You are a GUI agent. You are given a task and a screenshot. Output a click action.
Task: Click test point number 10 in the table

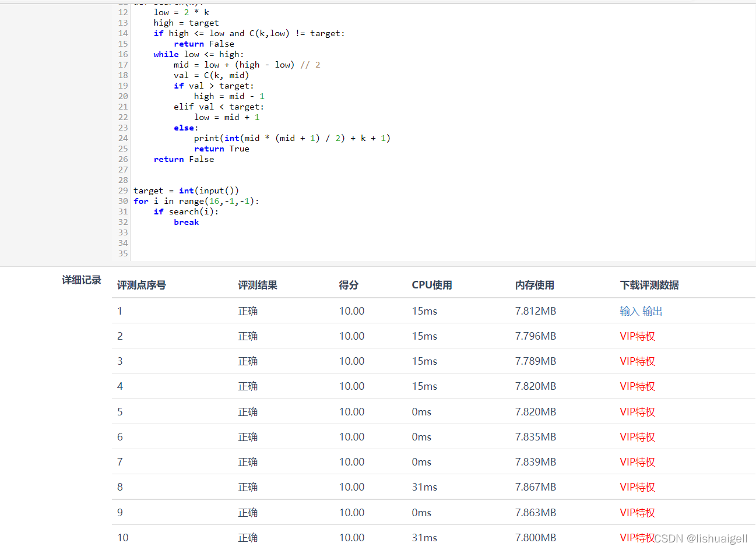point(123,538)
